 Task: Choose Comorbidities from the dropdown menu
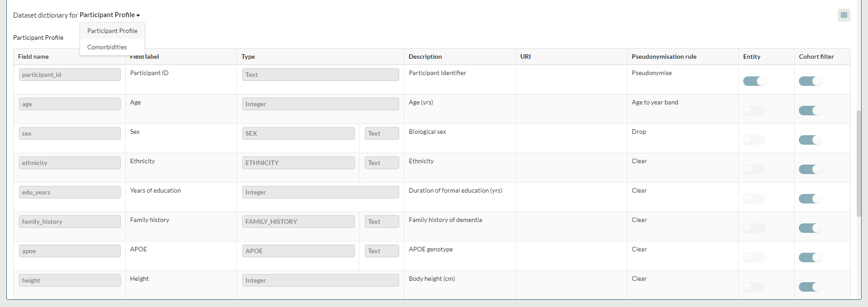pos(107,47)
